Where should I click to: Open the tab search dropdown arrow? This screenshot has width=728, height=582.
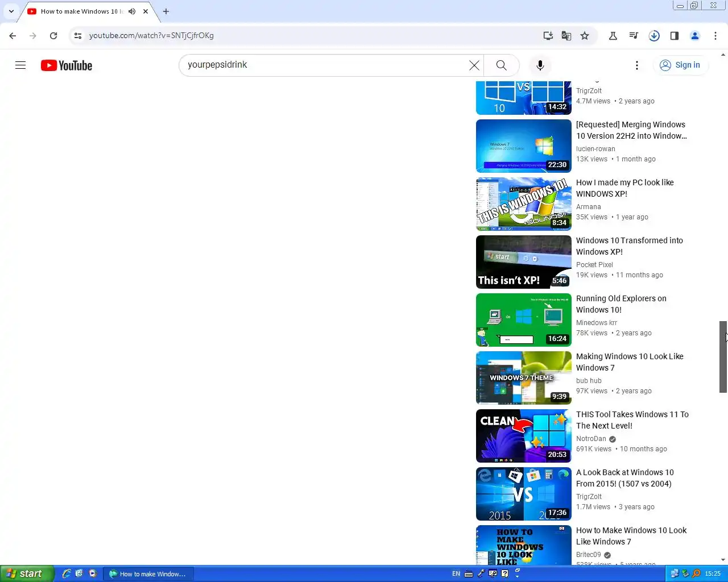click(x=11, y=11)
